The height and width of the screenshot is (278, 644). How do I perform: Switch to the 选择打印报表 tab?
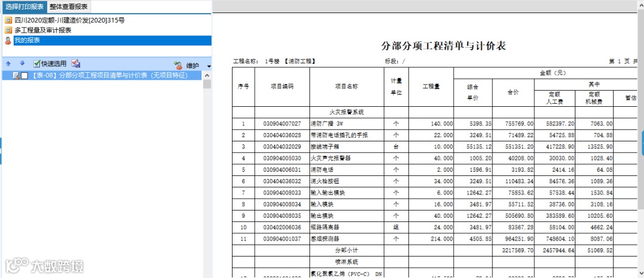pyautogui.click(x=24, y=7)
